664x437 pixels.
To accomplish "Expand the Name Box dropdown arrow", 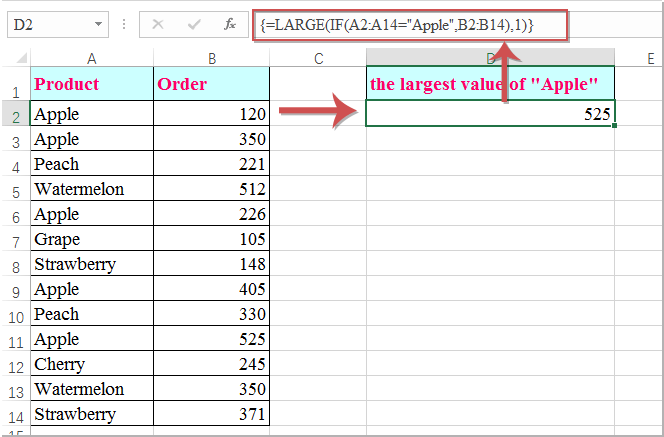I will (x=98, y=23).
